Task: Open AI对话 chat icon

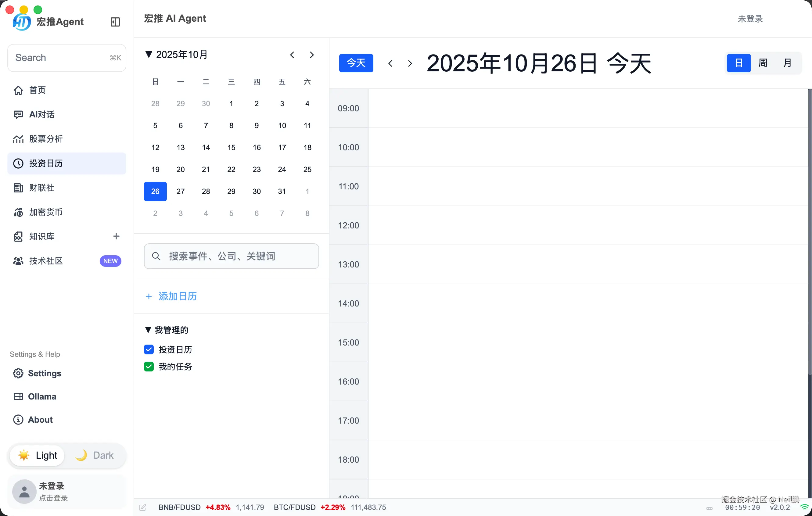Action: [x=18, y=115]
